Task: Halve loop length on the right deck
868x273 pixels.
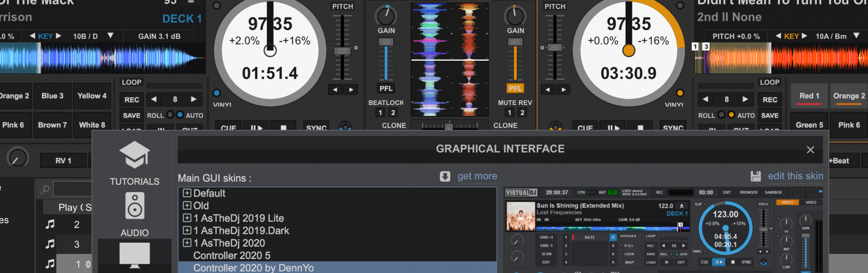Action: [x=705, y=99]
